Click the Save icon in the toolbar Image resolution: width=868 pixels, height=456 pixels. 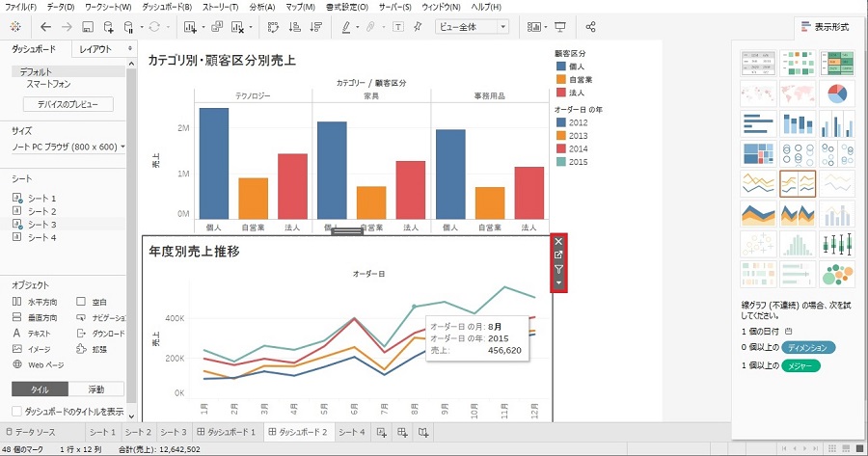(88, 27)
